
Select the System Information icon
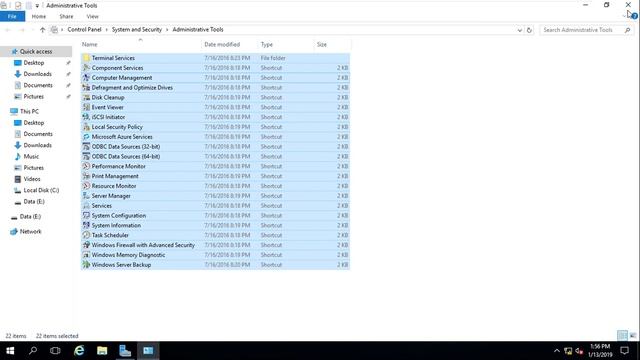pyautogui.click(x=86, y=225)
